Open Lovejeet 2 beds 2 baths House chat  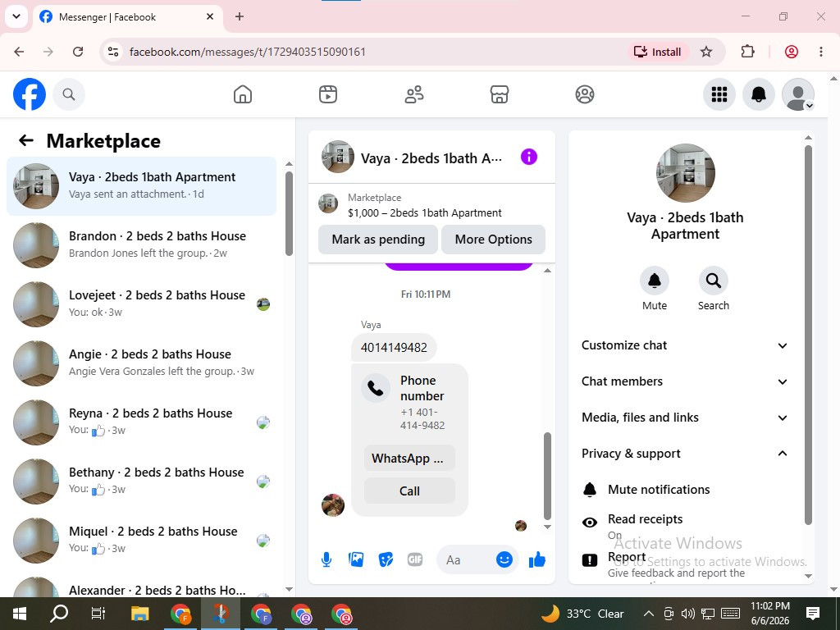tap(141, 304)
